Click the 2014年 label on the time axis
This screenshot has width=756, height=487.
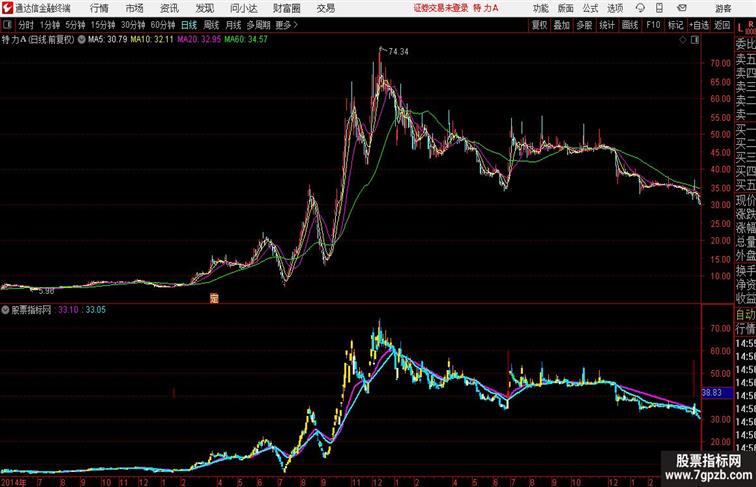click(x=14, y=482)
